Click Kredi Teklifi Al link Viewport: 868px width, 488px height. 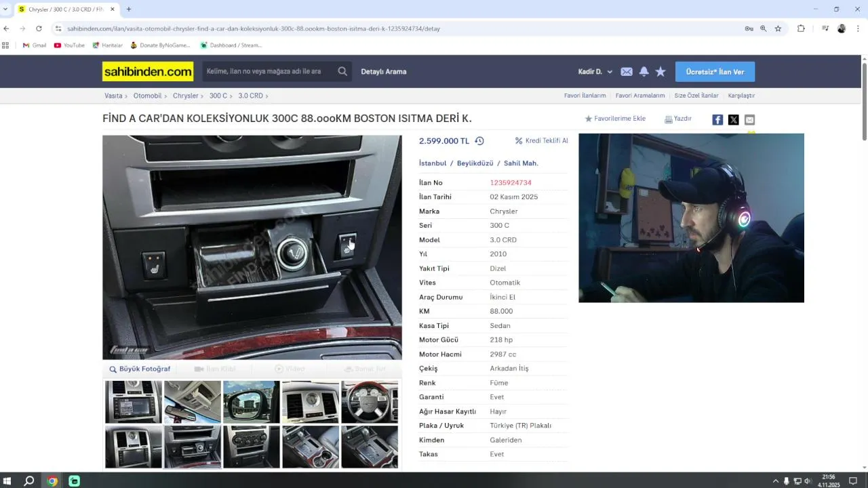pyautogui.click(x=541, y=141)
